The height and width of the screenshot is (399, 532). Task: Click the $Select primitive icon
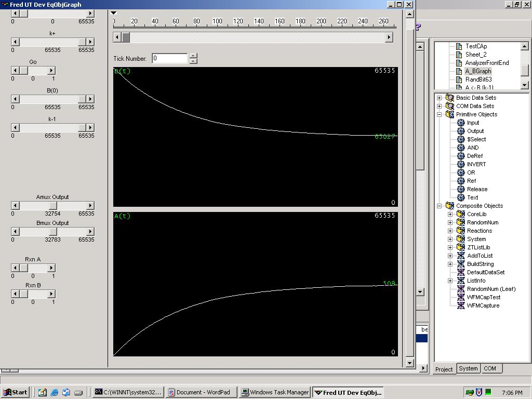tap(461, 139)
